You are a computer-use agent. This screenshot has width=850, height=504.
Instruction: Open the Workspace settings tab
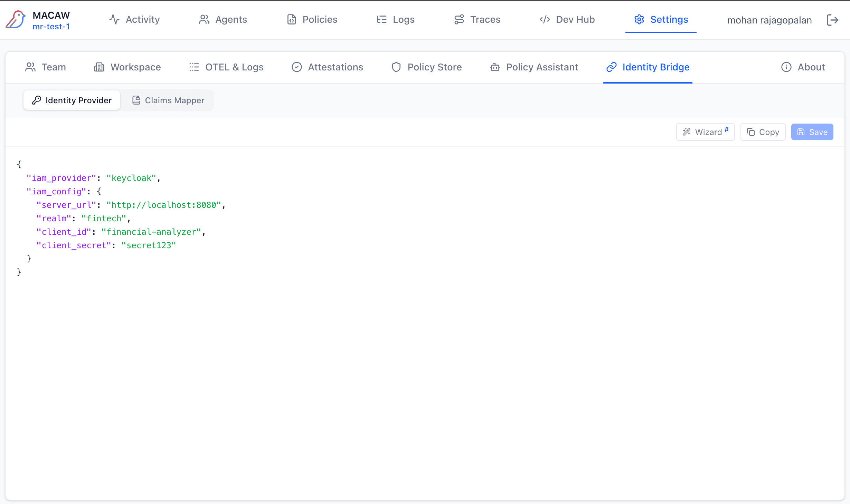pyautogui.click(x=127, y=67)
